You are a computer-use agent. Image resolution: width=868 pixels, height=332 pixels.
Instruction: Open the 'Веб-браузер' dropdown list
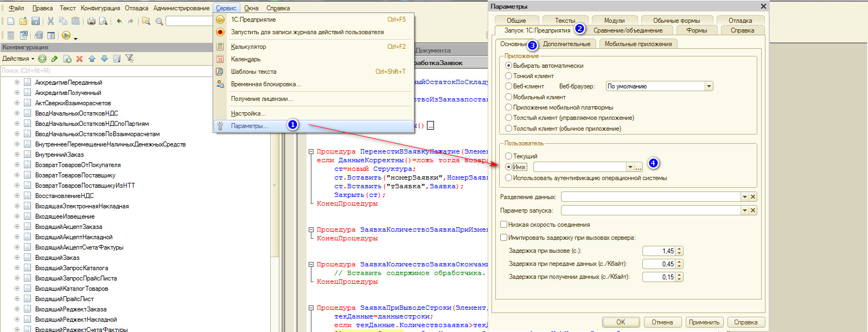[709, 86]
